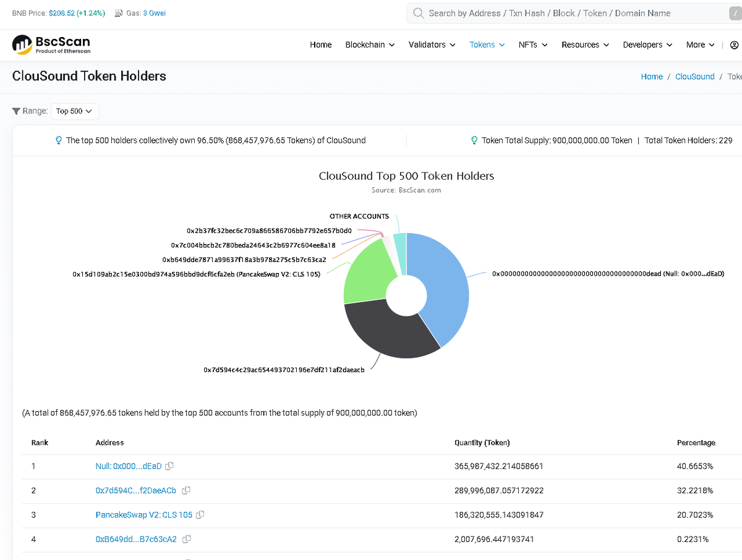This screenshot has width=742, height=560.
Task: Click the 0xb649dde7871a... chart label
Action: pyautogui.click(x=244, y=260)
